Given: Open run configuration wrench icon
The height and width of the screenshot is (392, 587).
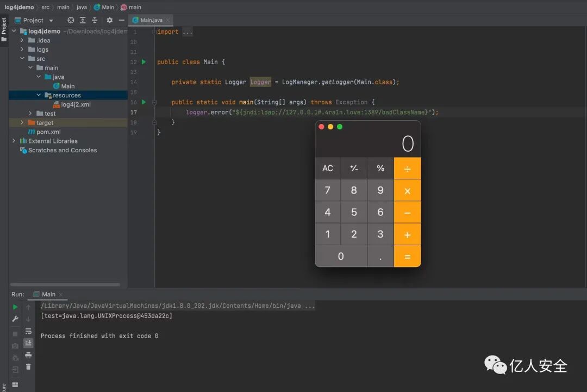Looking at the screenshot, I should 15,319.
